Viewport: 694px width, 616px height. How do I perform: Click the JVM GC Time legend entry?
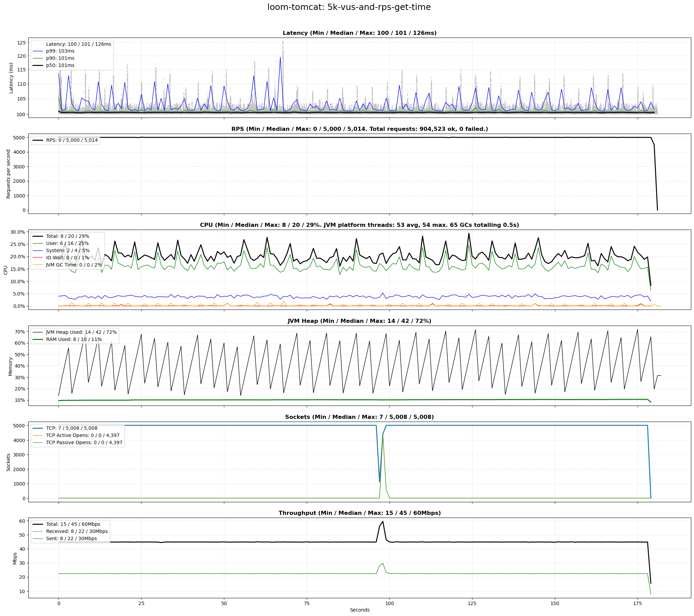tap(74, 265)
